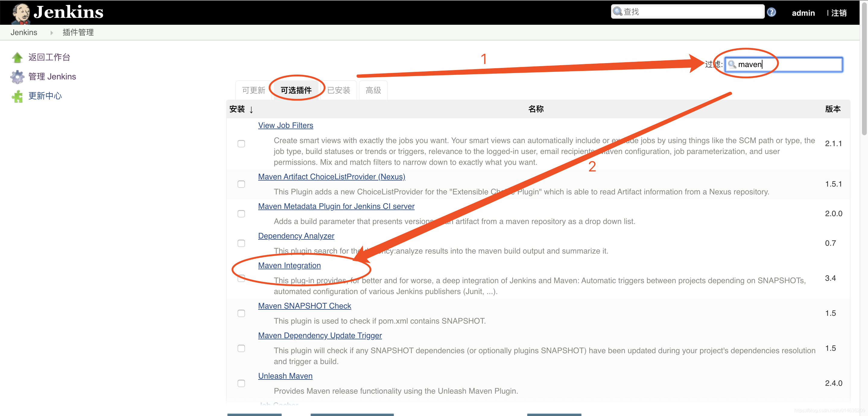This screenshot has width=868, height=416.
Task: Click the 注销 logout link
Action: 839,13
